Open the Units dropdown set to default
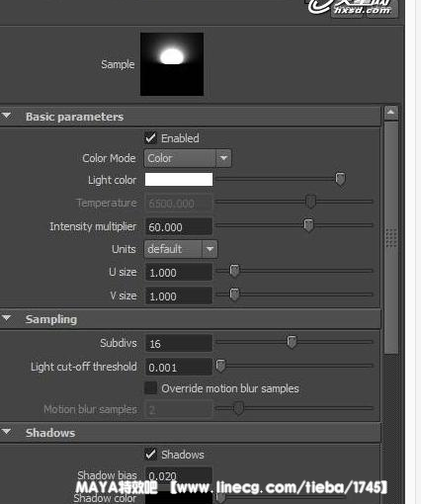 tap(181, 249)
